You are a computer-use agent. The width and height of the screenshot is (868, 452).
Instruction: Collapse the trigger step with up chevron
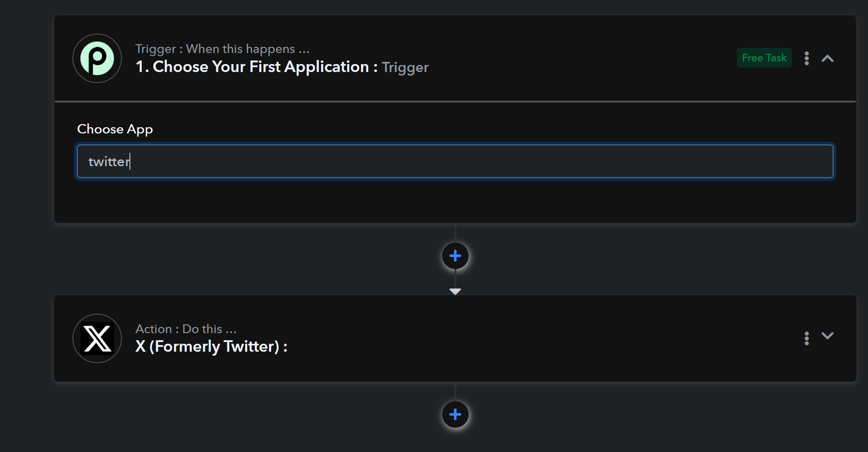[827, 58]
